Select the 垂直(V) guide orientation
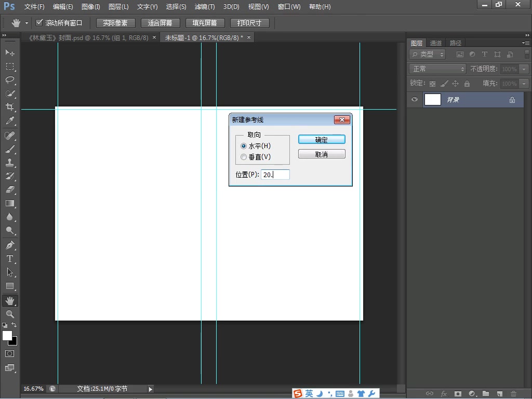Viewport: 532px width, 399px height. coord(244,157)
